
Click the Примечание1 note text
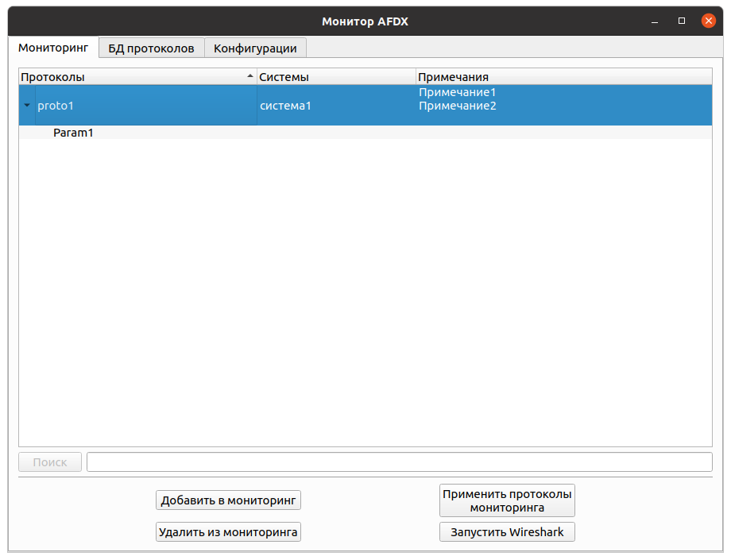click(457, 92)
